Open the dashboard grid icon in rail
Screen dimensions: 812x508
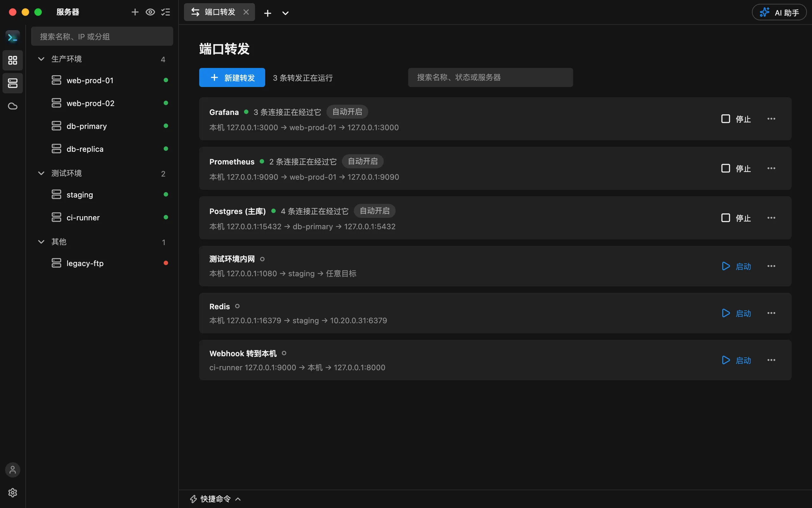click(x=13, y=60)
